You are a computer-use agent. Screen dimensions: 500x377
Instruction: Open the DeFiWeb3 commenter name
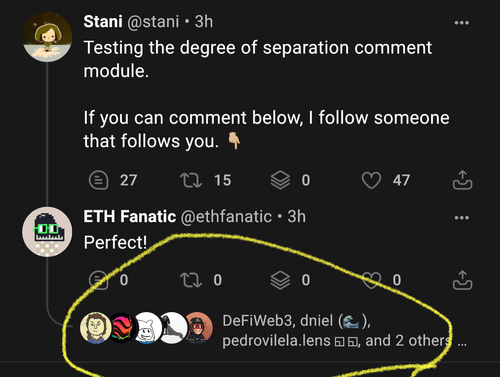[x=257, y=321]
